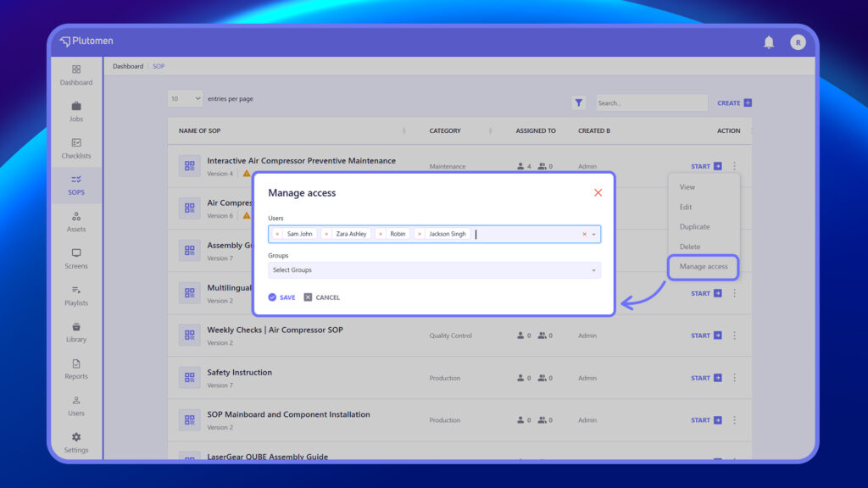This screenshot has width=868, height=488.
Task: Choose View from context menu
Action: tap(687, 187)
